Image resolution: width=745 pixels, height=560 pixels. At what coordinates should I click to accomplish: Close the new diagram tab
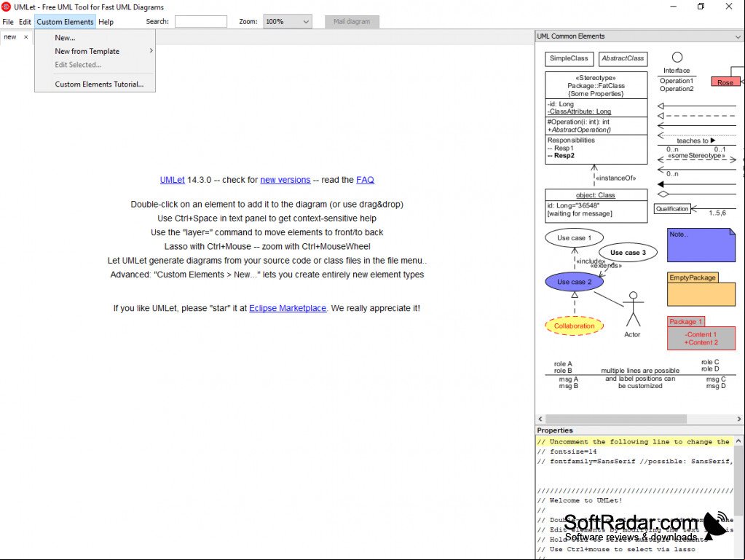pyautogui.click(x=26, y=37)
